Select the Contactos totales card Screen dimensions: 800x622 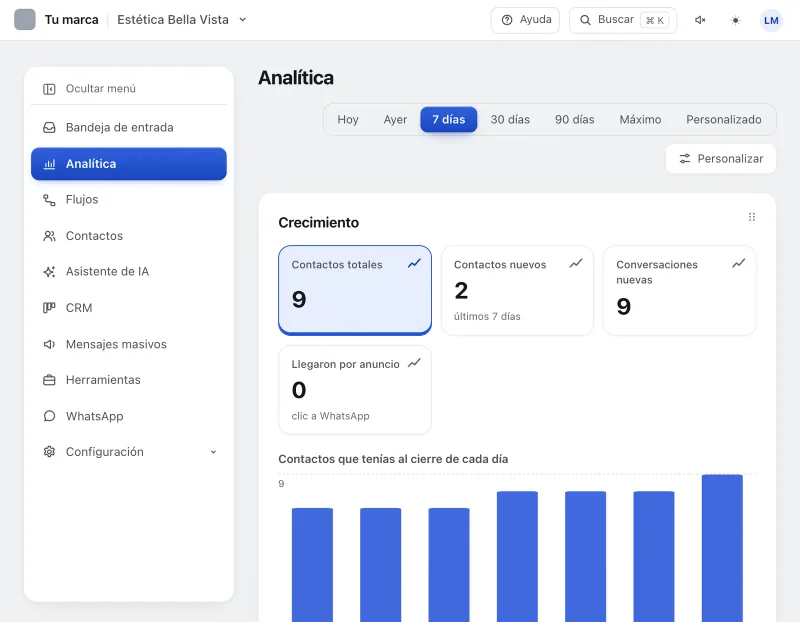[x=355, y=290]
